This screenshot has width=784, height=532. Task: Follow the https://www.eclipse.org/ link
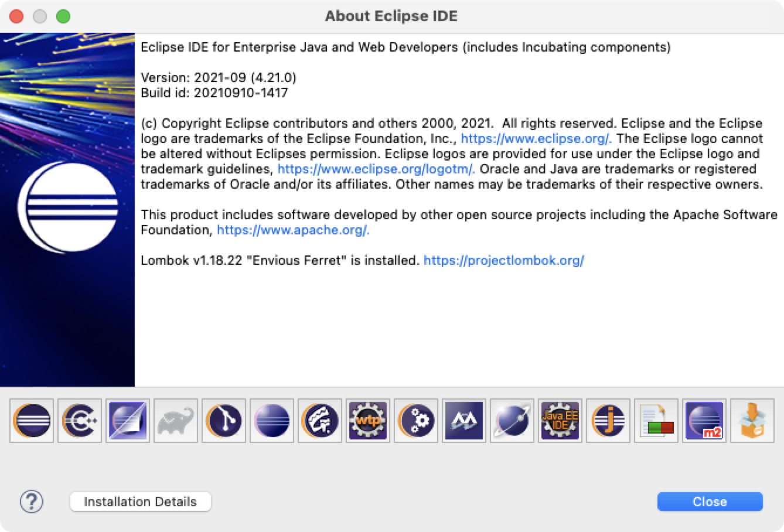point(536,139)
